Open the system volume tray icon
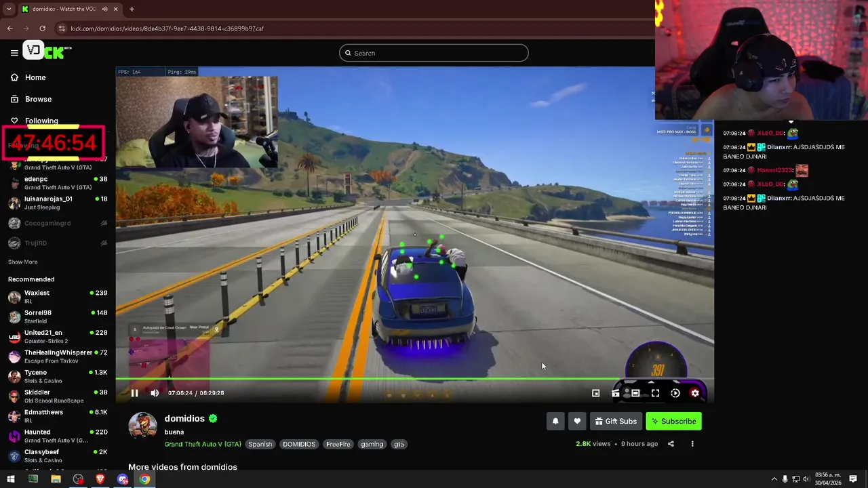Image resolution: width=868 pixels, height=488 pixels. coord(807,479)
